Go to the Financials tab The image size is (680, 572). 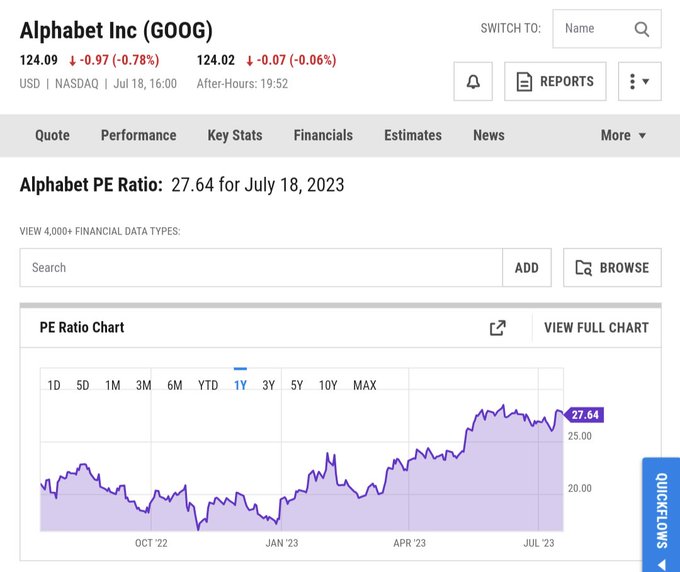(x=323, y=135)
